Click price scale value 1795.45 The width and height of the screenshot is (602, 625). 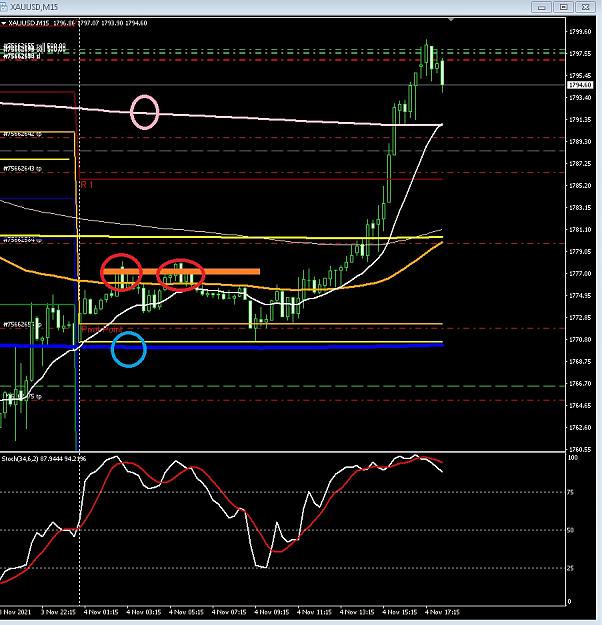tap(580, 75)
